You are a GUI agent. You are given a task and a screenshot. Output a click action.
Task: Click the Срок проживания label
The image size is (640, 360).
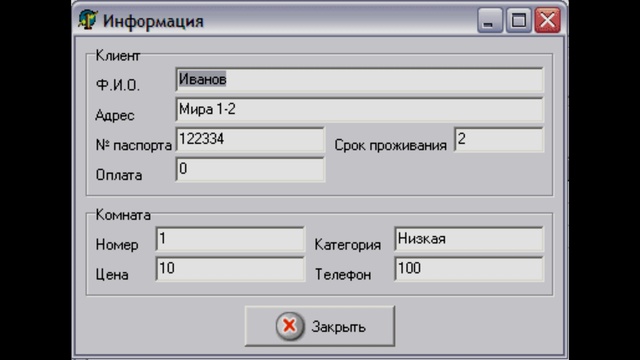point(391,145)
